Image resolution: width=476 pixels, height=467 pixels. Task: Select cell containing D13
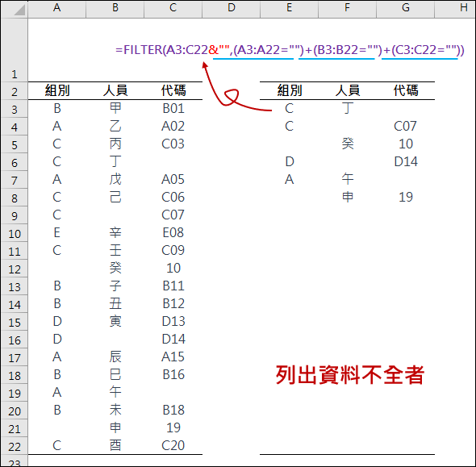pyautogui.click(x=173, y=321)
